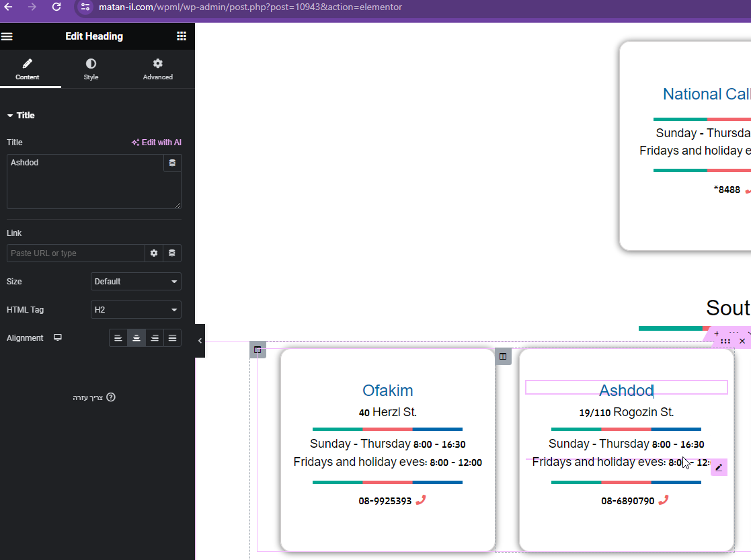Select the National Call heading
Image resolution: width=751 pixels, height=560 pixels.
(707, 94)
